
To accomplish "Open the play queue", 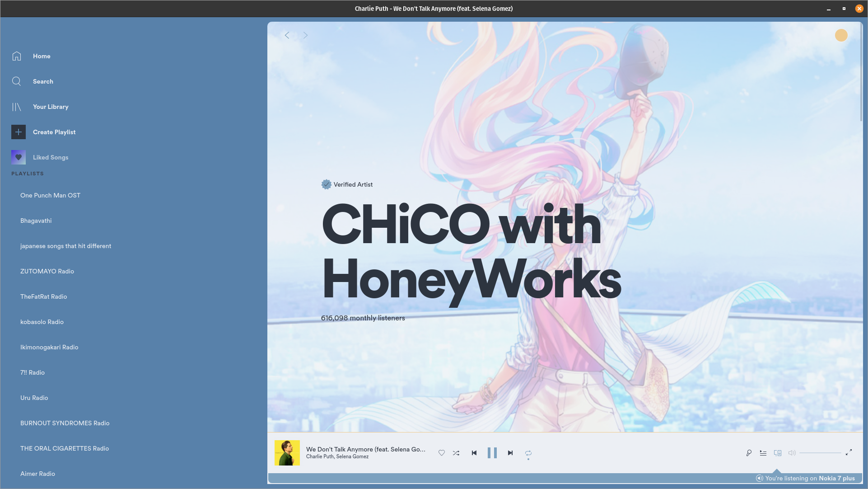I will click(x=763, y=453).
